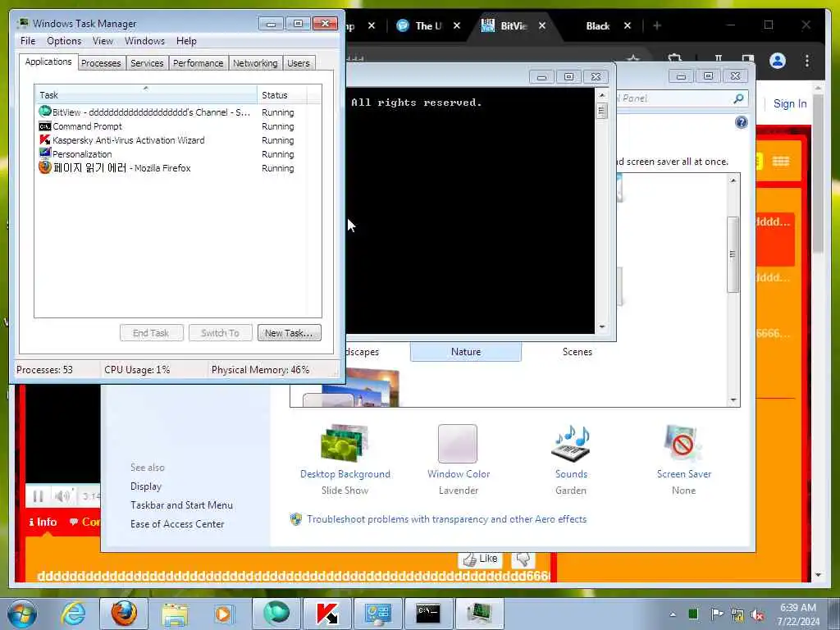Viewport: 840px width, 630px height.
Task: Open the Screen Saver settings
Action: (683, 459)
